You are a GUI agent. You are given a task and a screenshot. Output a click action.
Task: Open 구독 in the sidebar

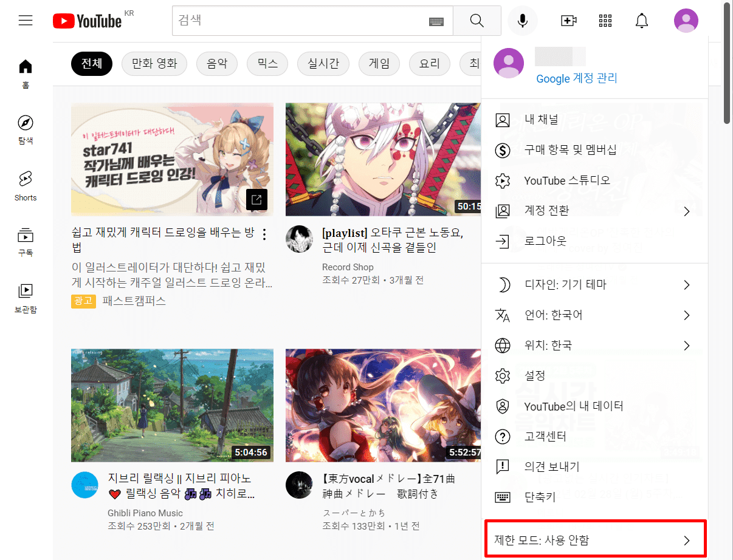[x=26, y=242]
